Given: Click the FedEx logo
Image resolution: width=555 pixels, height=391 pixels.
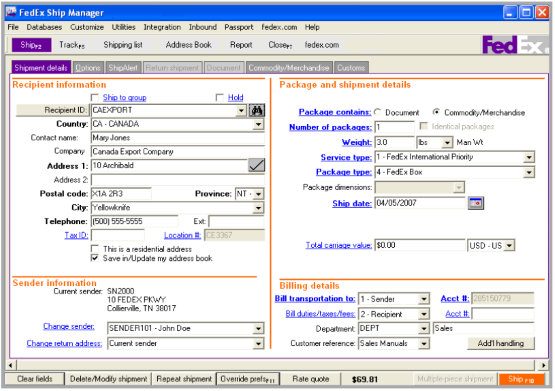Looking at the screenshot, I should click(x=515, y=45).
